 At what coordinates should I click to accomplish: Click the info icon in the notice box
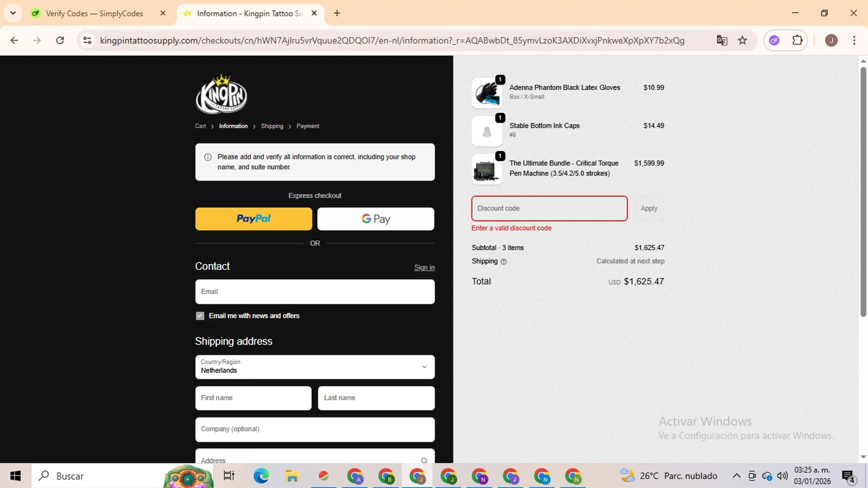pos(208,157)
